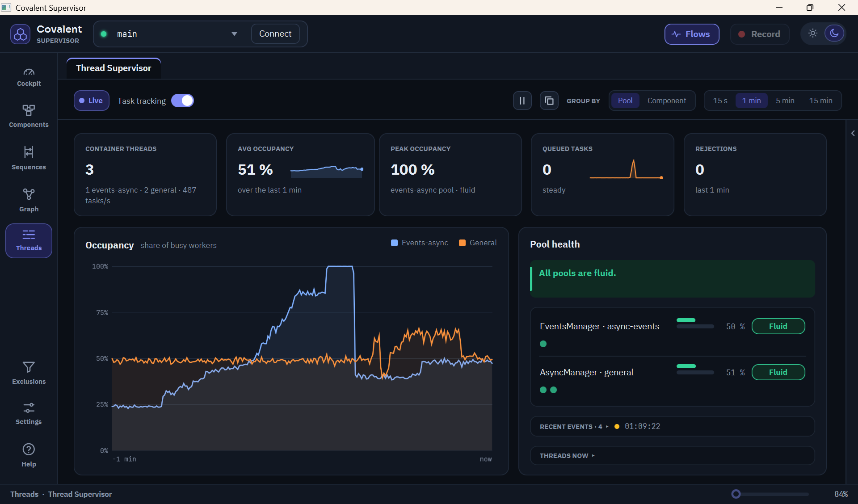Toggle General series in legend
The height and width of the screenshot is (504, 858).
(x=478, y=243)
